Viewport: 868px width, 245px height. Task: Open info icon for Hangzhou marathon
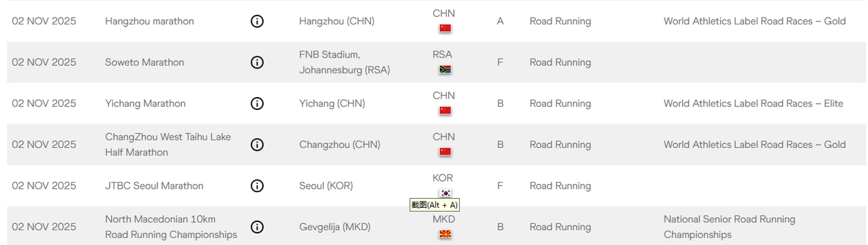pos(257,21)
